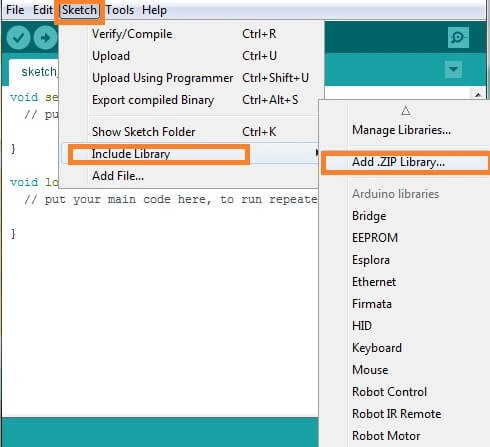Click the closing brace after the loop comment
This screenshot has height=447, width=490.
pyautogui.click(x=13, y=234)
